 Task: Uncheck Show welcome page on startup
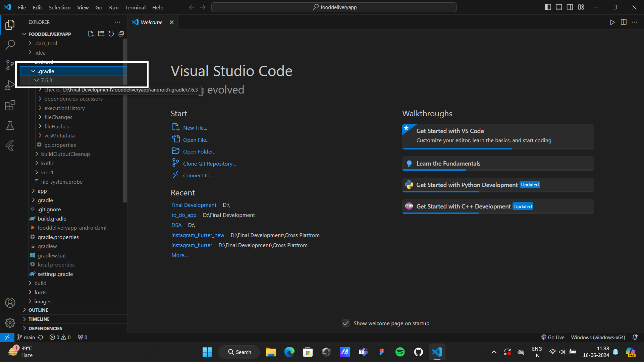(x=346, y=323)
